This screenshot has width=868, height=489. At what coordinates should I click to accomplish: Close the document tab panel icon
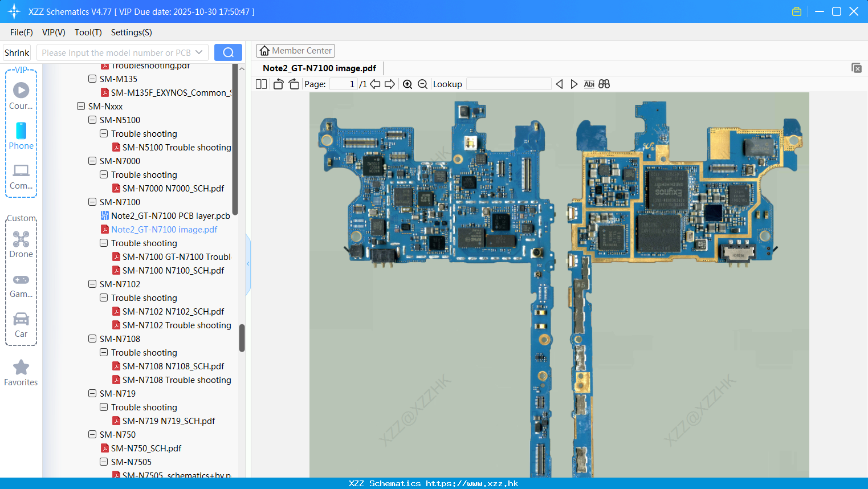click(857, 68)
